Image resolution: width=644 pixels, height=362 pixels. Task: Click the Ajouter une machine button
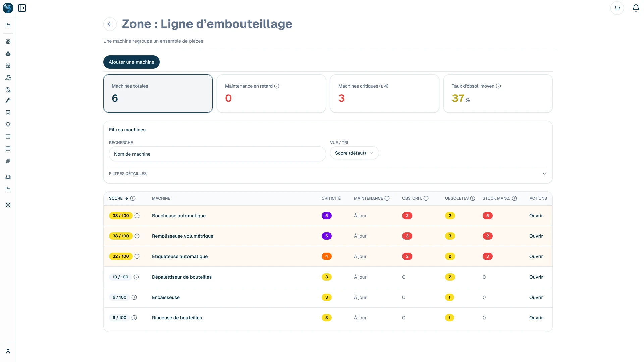click(x=131, y=62)
